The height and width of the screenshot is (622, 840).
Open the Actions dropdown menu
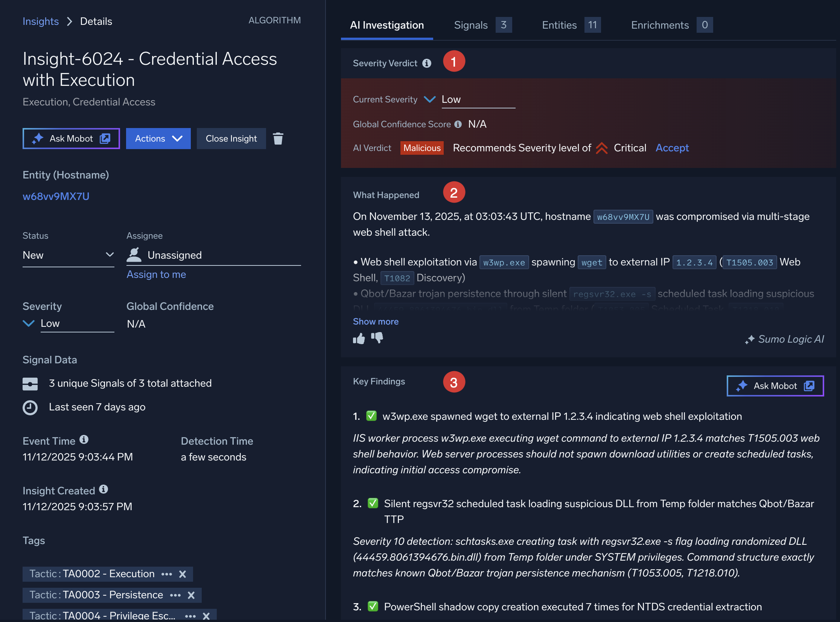[158, 139]
